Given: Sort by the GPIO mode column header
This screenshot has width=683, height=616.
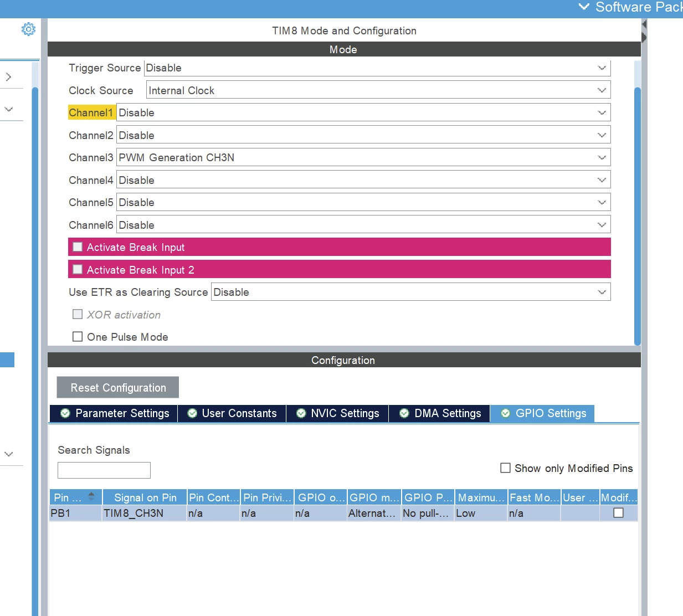Looking at the screenshot, I should coord(374,497).
